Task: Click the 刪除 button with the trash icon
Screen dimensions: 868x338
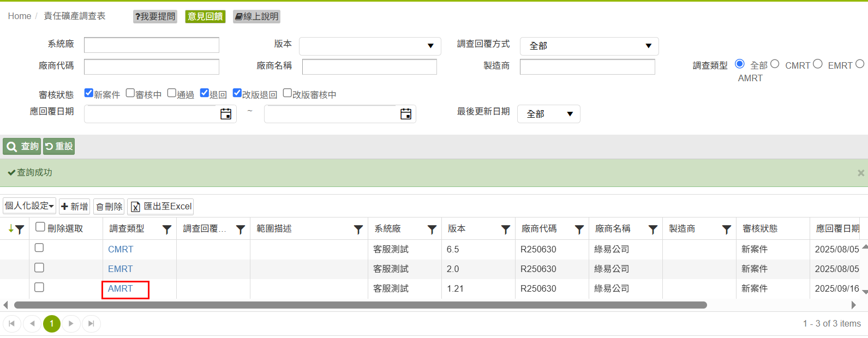Action: [109, 207]
